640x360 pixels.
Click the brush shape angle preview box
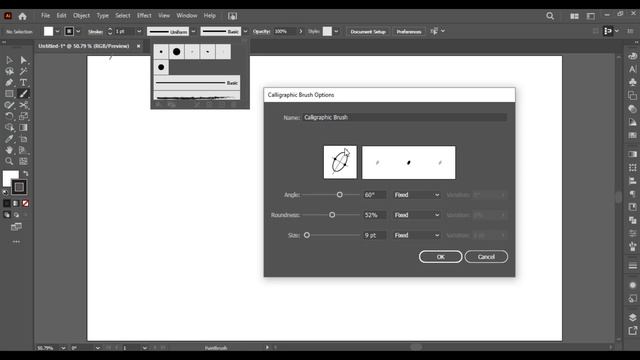click(340, 162)
